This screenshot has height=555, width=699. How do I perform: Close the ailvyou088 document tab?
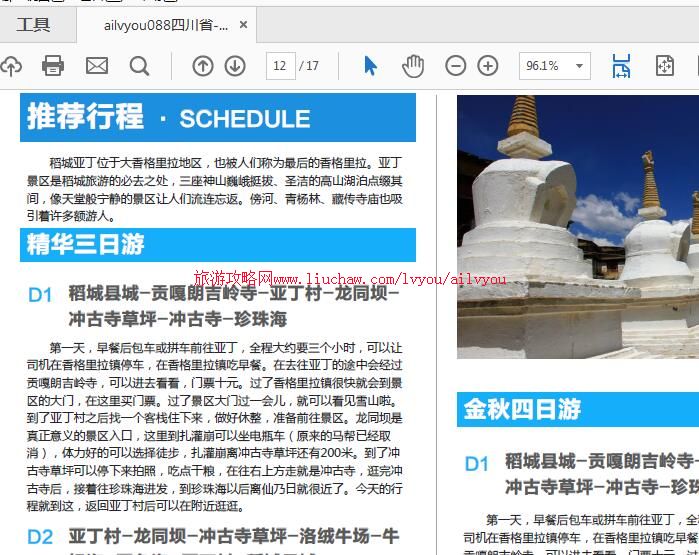pos(244,25)
